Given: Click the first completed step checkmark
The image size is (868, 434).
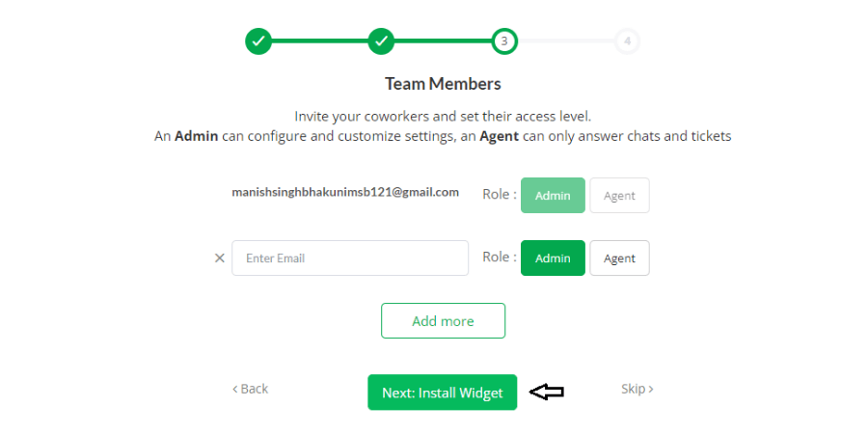Looking at the screenshot, I should (x=258, y=41).
